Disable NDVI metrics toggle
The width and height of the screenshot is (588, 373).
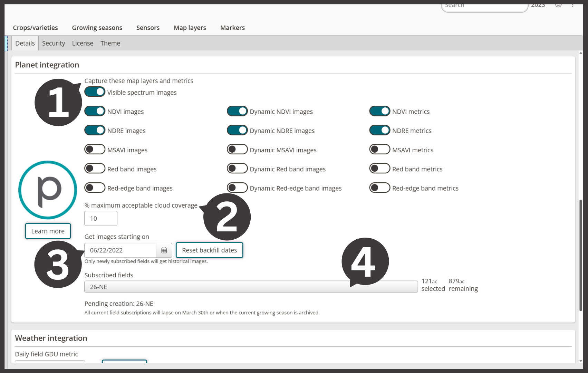380,111
